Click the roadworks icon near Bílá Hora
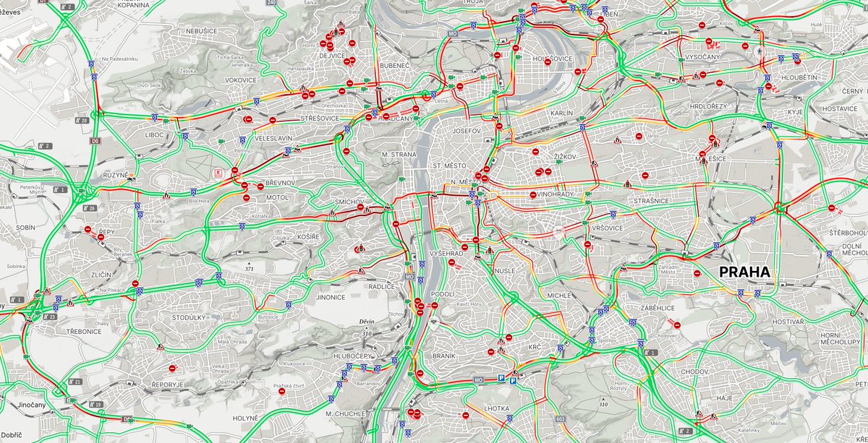This screenshot has width=868, height=443. (x=167, y=194)
